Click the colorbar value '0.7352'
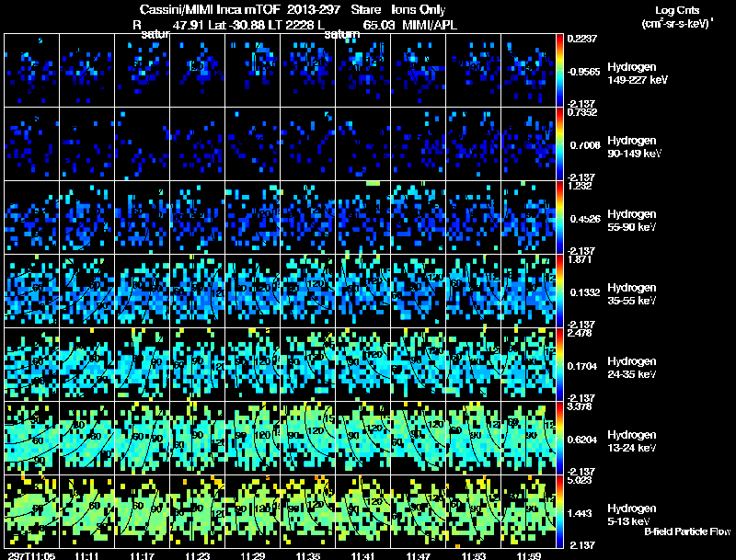 click(x=582, y=112)
